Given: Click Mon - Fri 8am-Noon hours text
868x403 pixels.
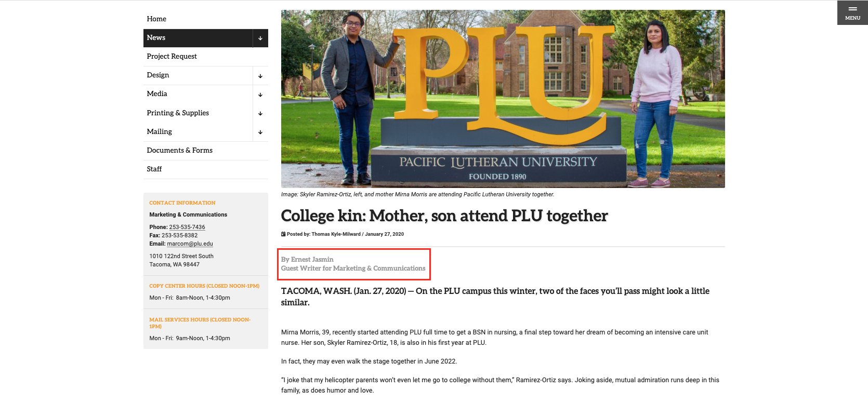Looking at the screenshot, I should click(x=190, y=298).
